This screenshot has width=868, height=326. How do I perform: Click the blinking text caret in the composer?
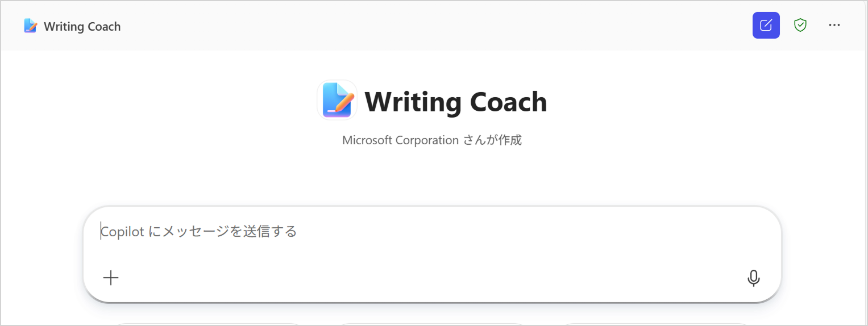pyautogui.click(x=101, y=231)
